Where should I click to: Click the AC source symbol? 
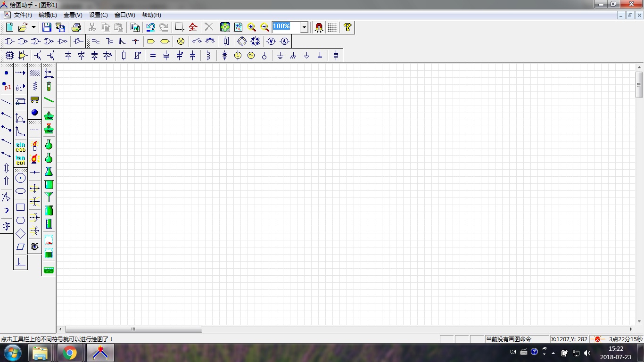(x=251, y=56)
